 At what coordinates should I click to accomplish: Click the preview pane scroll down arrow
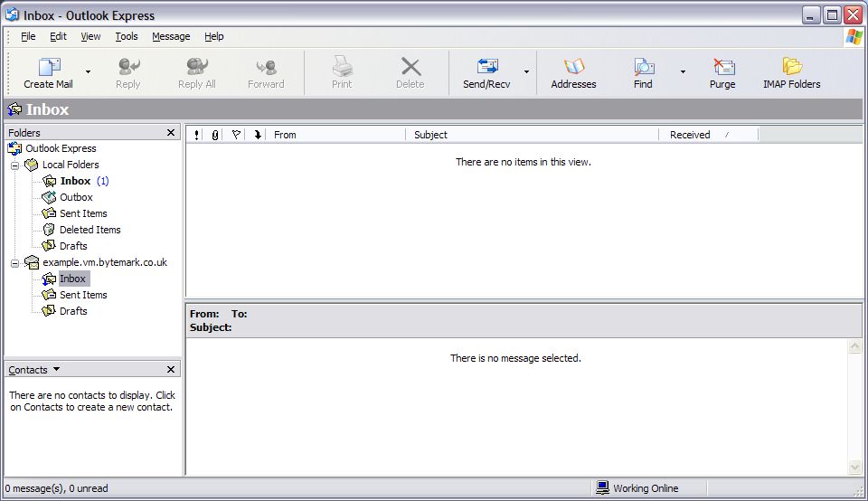855,468
